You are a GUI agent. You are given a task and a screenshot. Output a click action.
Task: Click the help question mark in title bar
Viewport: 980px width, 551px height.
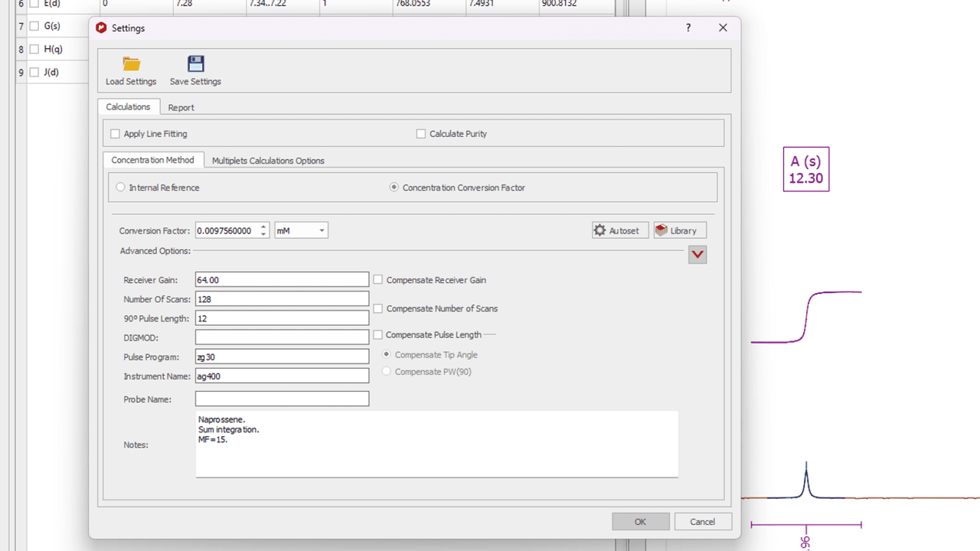pyautogui.click(x=688, y=28)
